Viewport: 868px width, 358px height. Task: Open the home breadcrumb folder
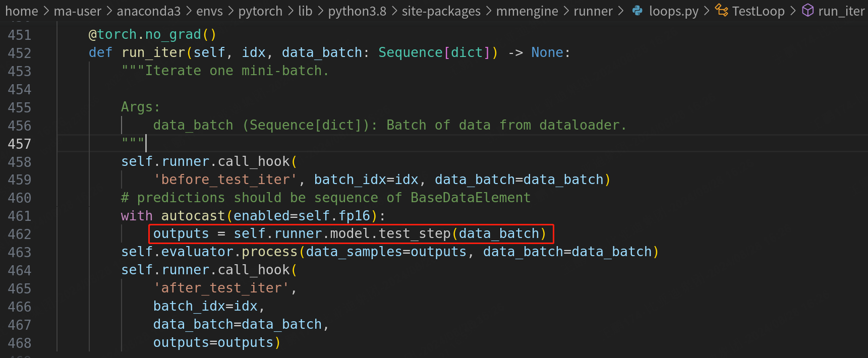click(x=21, y=11)
